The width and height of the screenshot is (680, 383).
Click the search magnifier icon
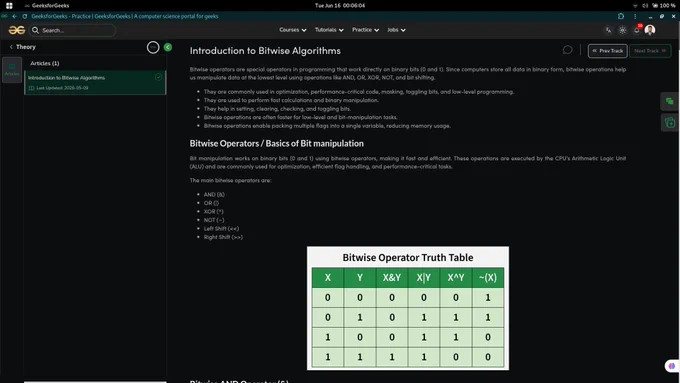36,30
